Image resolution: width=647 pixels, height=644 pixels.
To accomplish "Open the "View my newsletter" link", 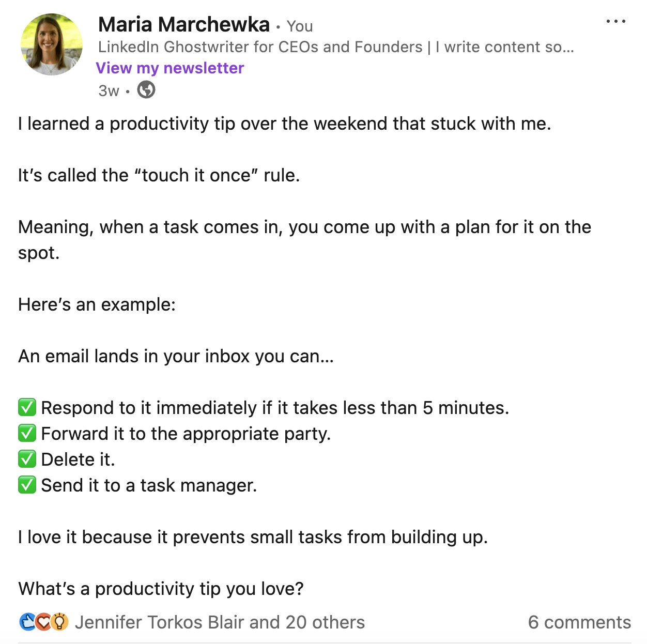I will click(170, 68).
